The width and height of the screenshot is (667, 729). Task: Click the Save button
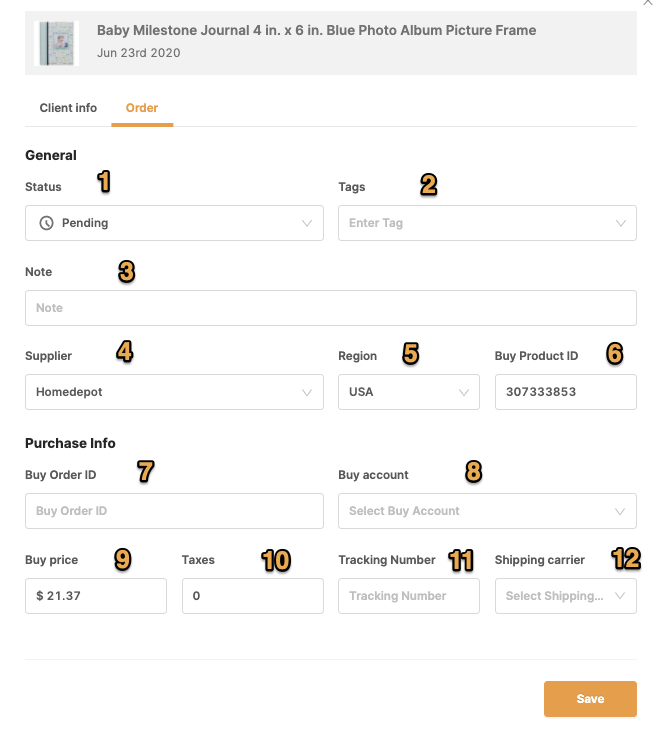pyautogui.click(x=590, y=699)
